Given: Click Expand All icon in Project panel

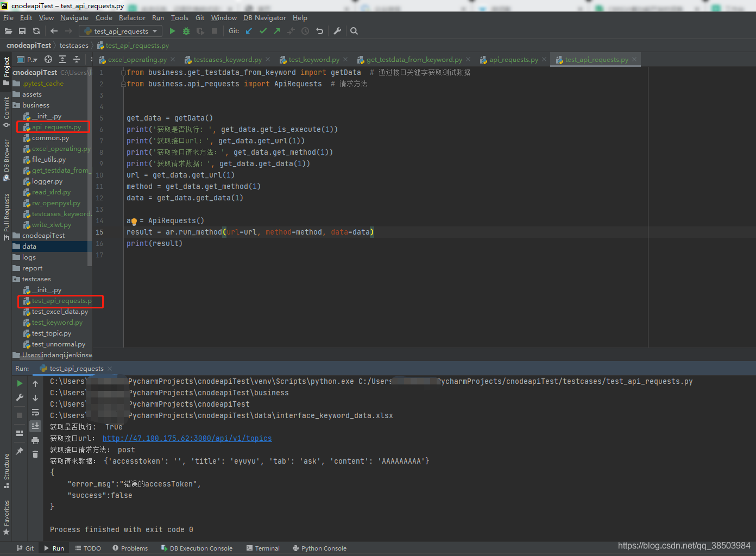Looking at the screenshot, I should (62, 59).
